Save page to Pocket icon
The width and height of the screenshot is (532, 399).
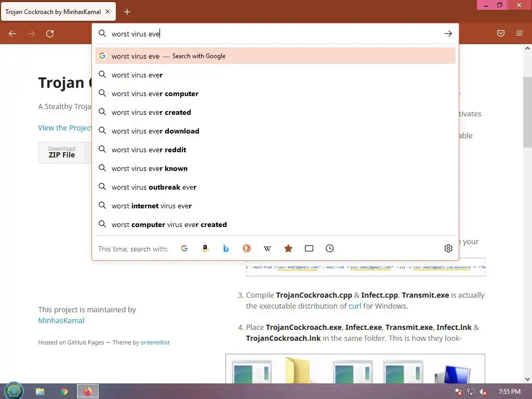(x=501, y=33)
